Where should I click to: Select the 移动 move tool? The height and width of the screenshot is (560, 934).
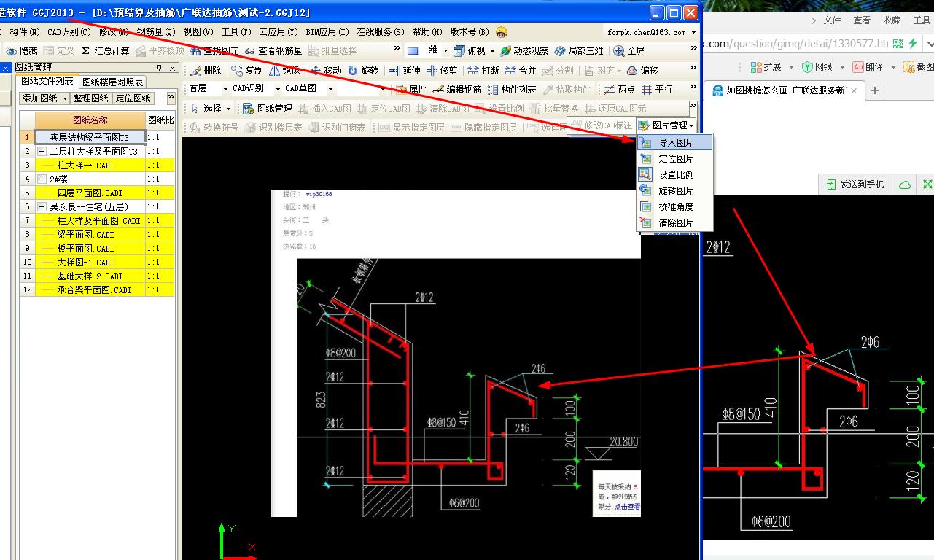click(326, 71)
